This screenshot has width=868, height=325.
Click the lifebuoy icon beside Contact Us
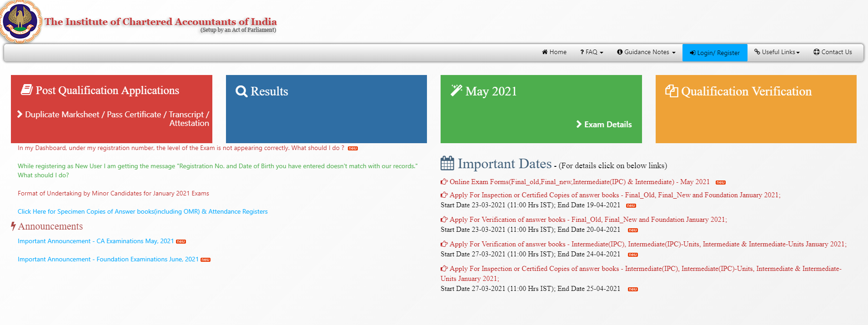click(817, 52)
